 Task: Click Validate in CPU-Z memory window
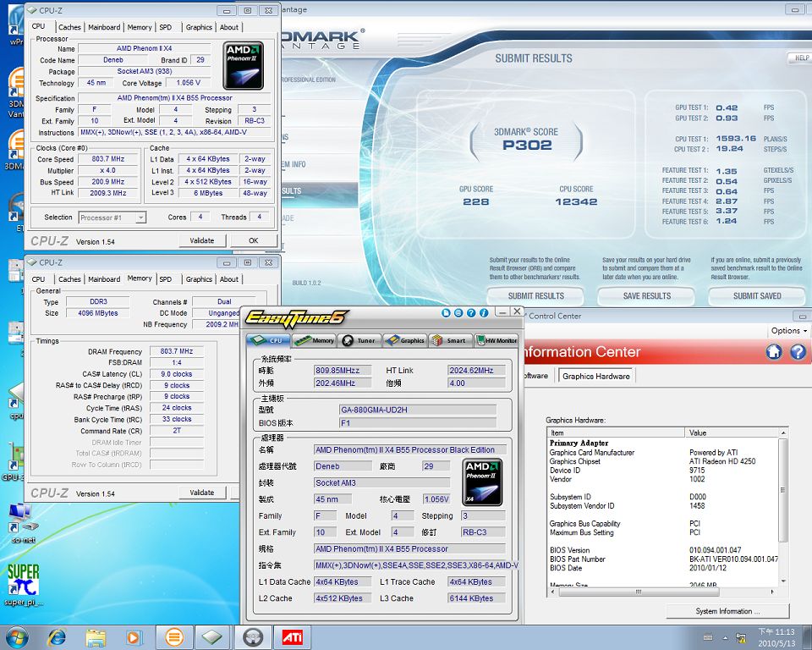pyautogui.click(x=202, y=493)
